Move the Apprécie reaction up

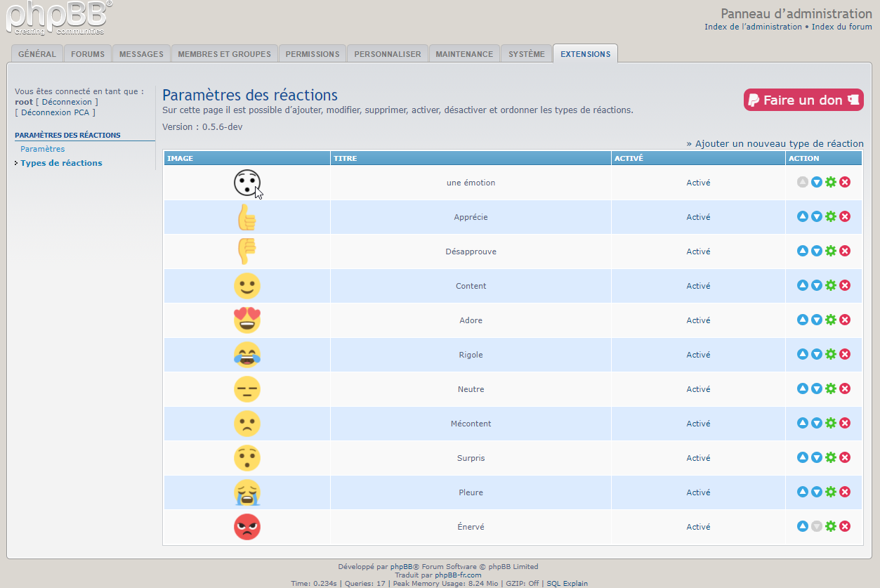pyautogui.click(x=803, y=216)
